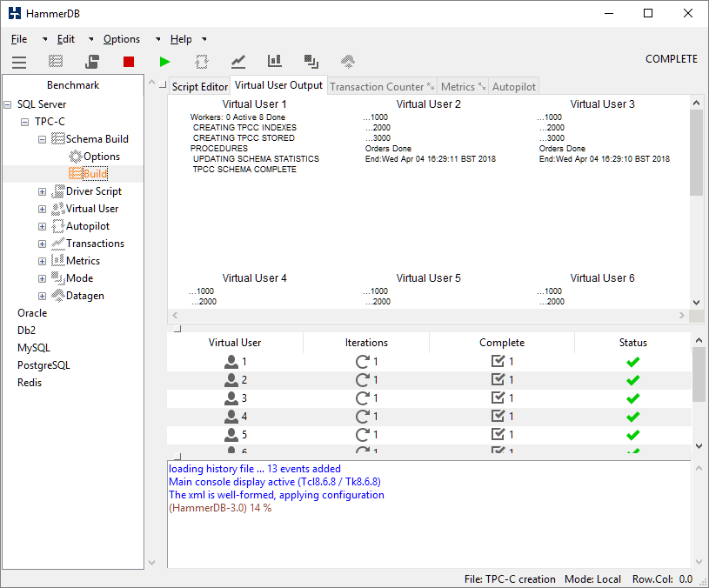
Task: Open the Edit menu
Action: tap(65, 39)
